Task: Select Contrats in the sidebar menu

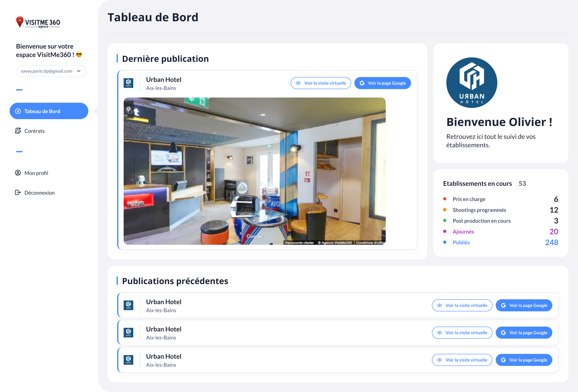Action: [x=34, y=131]
